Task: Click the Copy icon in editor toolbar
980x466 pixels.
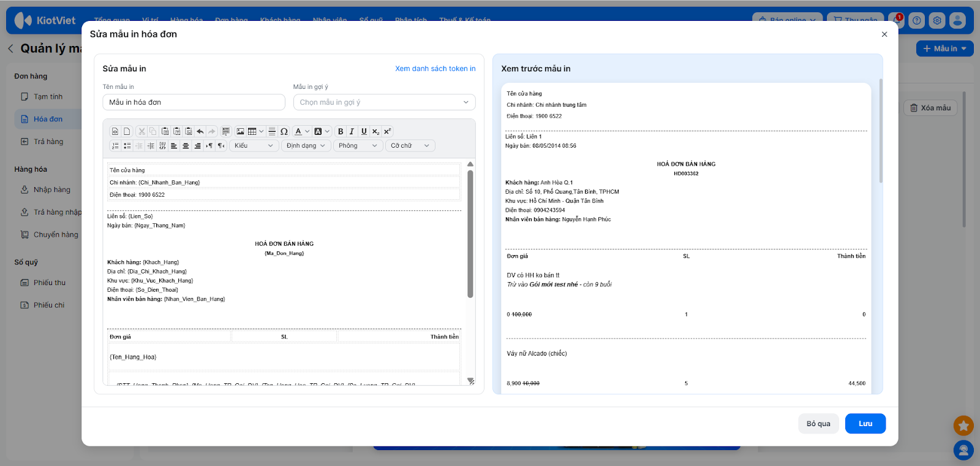Action: [x=153, y=131]
